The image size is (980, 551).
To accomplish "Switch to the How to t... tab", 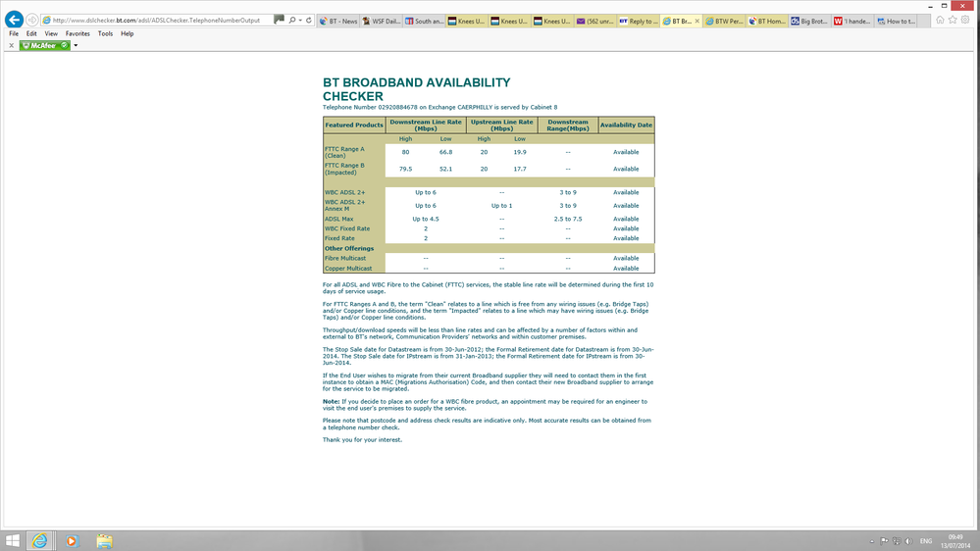I will (896, 22).
